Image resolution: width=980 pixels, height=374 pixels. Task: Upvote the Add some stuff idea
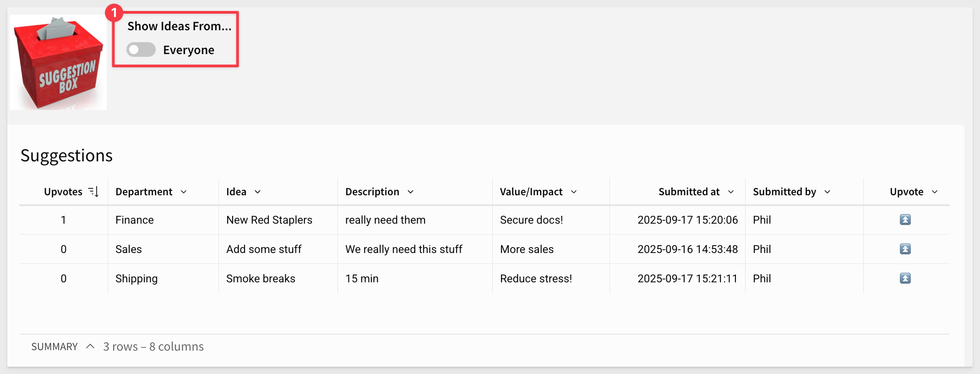(905, 249)
